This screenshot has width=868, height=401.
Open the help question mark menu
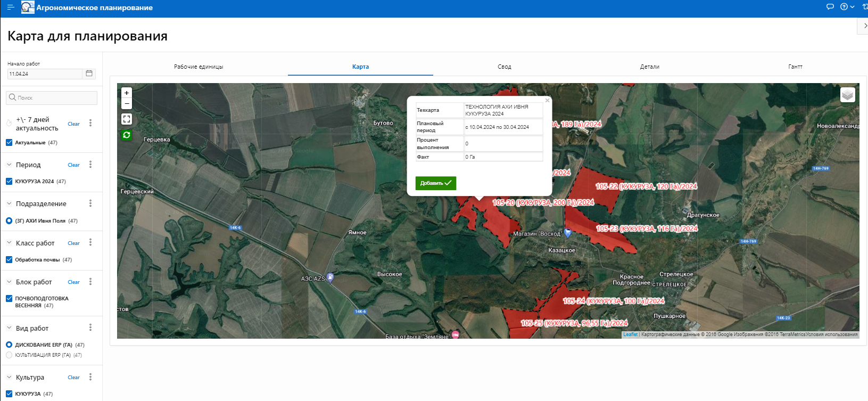[844, 7]
